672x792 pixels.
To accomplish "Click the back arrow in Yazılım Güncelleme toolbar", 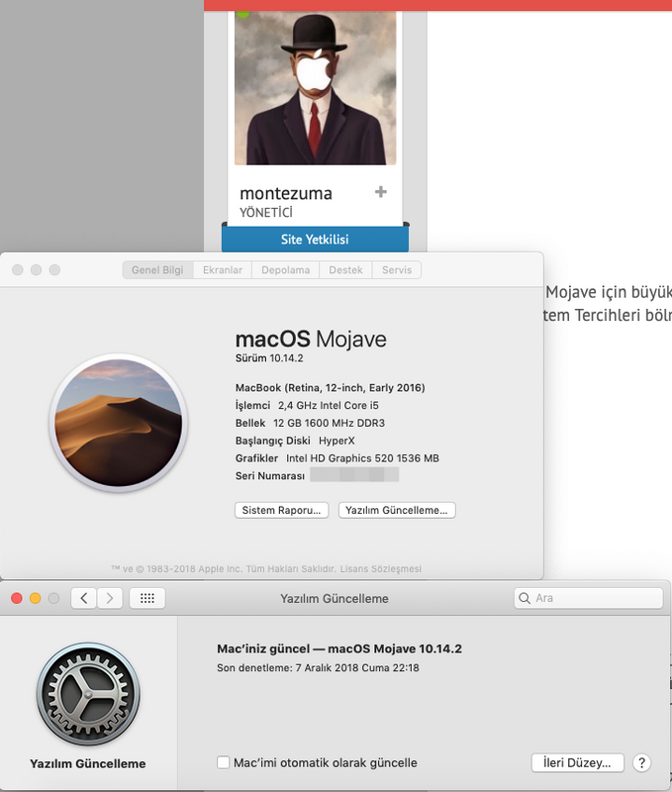I will coord(84,598).
